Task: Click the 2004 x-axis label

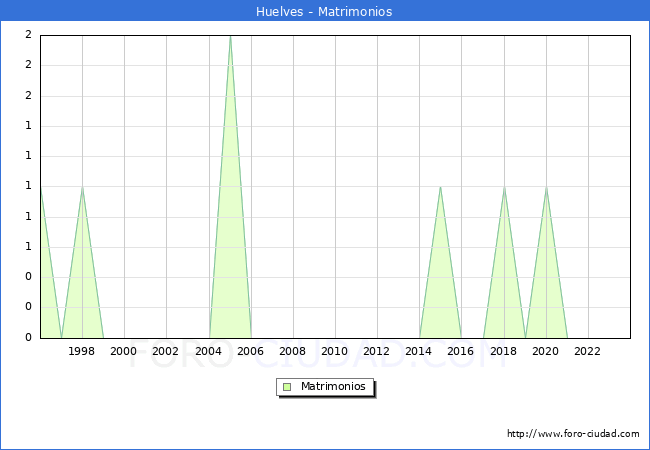Action: click(209, 351)
